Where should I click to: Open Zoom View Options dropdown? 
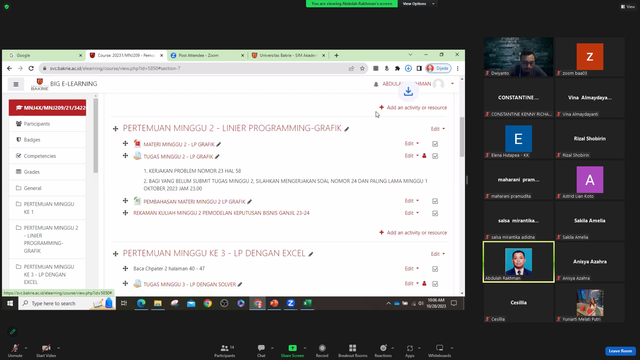[x=418, y=4]
